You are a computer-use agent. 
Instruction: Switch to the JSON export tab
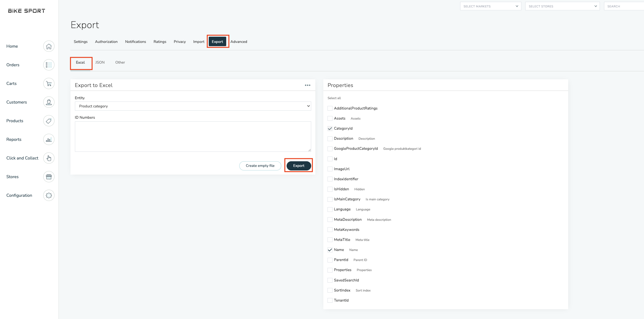click(100, 62)
